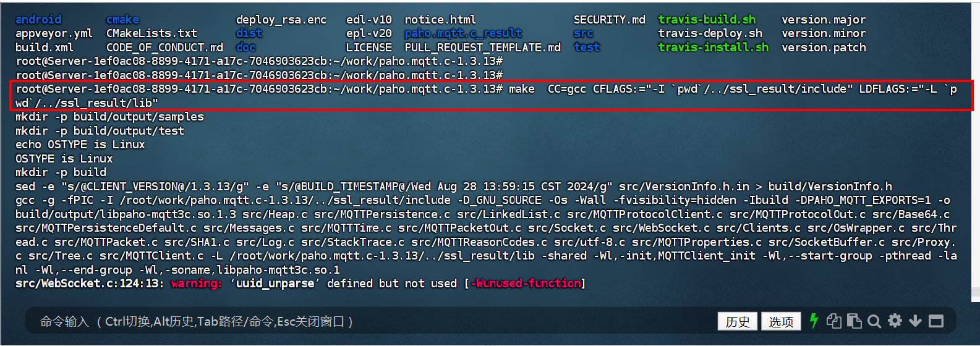Click the dist directory in listing
This screenshot has height=346, width=980.
click(249, 33)
